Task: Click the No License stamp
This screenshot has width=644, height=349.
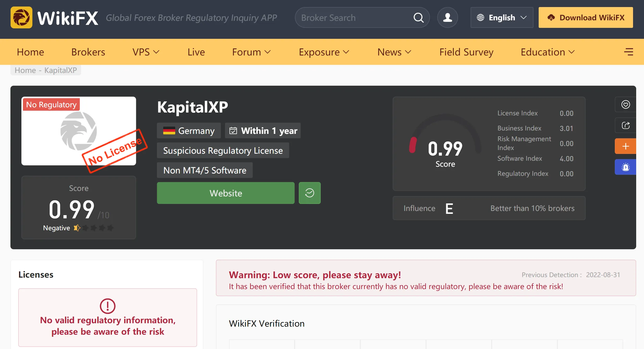Action: (115, 151)
